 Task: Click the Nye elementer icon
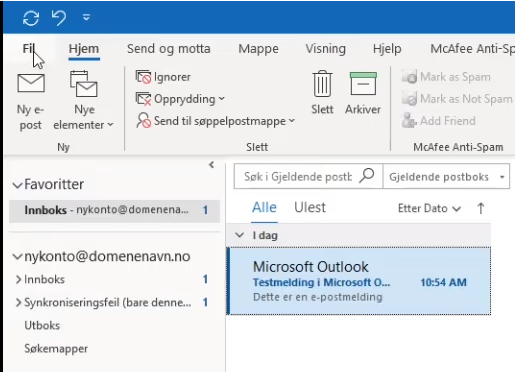pos(84,84)
